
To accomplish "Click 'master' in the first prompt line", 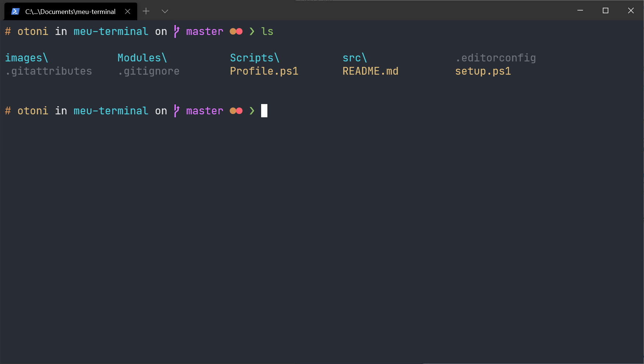I will (x=205, y=32).
